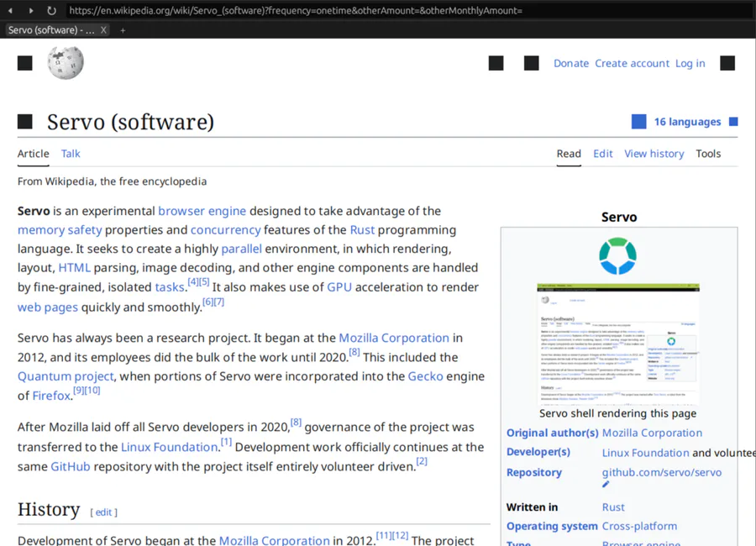The height and width of the screenshot is (546, 756).
Task: Click the small arrow after 16 languages
Action: [x=733, y=122]
